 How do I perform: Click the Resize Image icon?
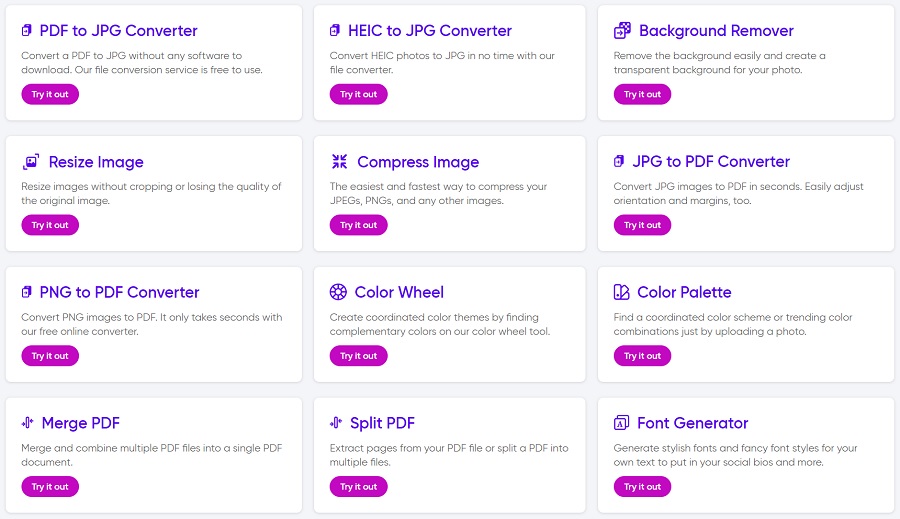point(31,162)
